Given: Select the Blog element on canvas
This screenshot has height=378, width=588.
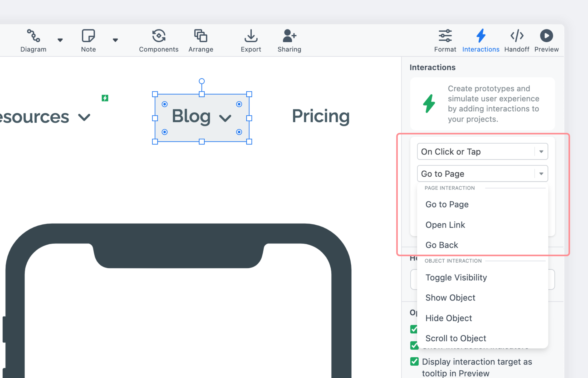Looking at the screenshot, I should 202,117.
